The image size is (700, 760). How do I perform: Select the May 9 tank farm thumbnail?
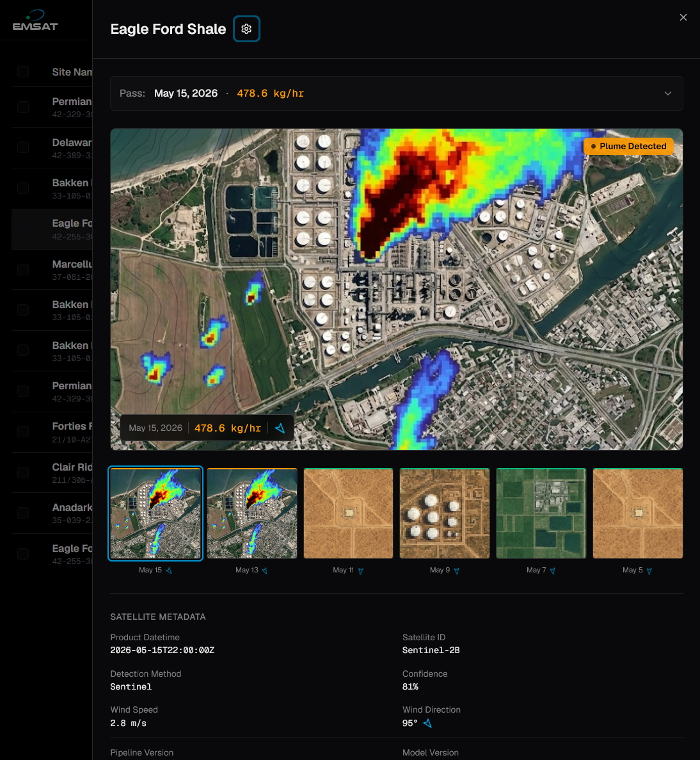pyautogui.click(x=445, y=513)
